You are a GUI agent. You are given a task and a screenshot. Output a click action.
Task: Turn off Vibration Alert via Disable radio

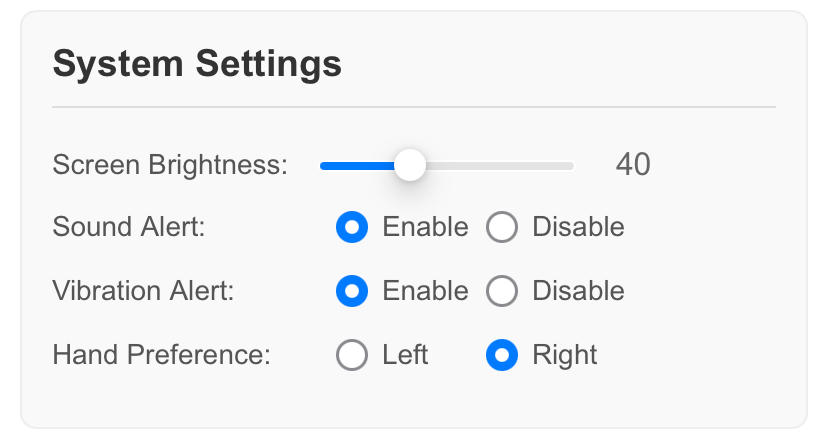point(501,291)
